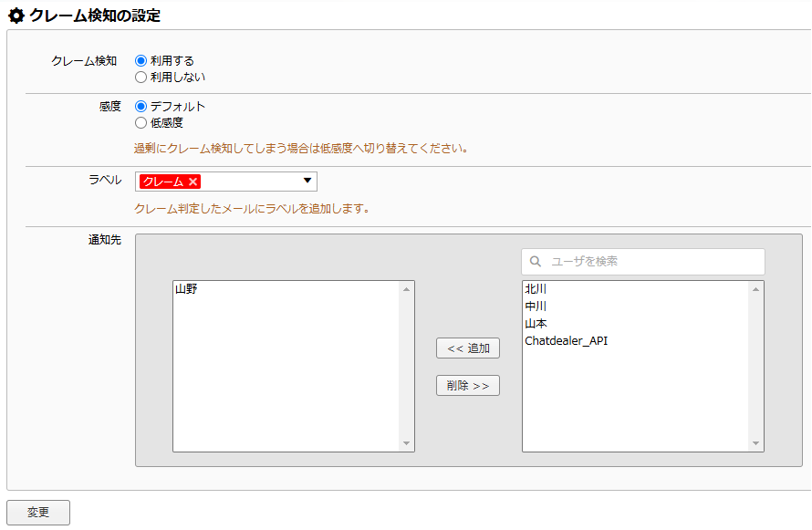Select the 利用する radio button
812x530 pixels.
(x=141, y=61)
